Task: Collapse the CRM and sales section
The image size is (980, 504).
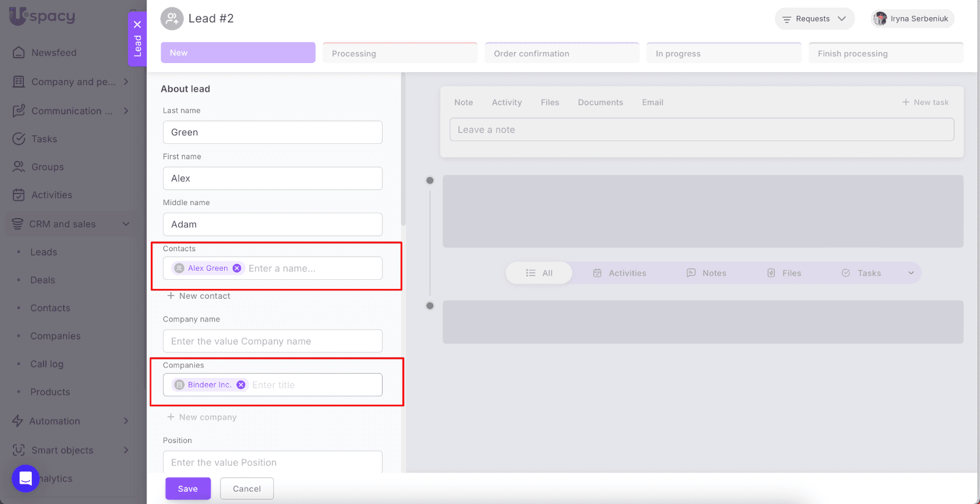Action: click(126, 224)
